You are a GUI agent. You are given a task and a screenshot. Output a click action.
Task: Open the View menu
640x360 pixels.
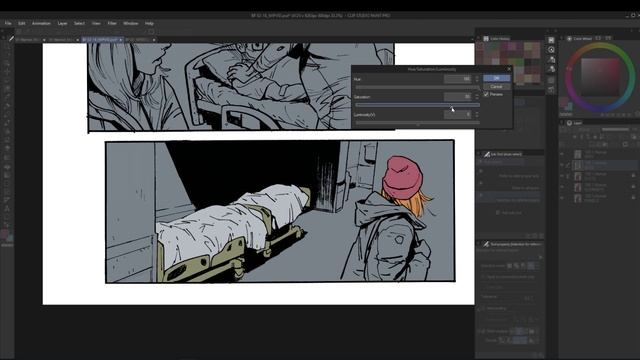pos(96,23)
